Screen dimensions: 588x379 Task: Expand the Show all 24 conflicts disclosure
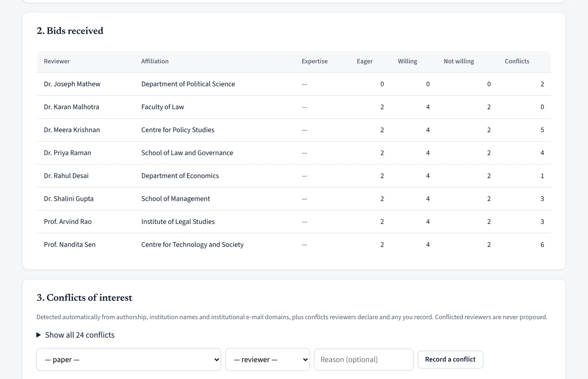(x=76, y=335)
